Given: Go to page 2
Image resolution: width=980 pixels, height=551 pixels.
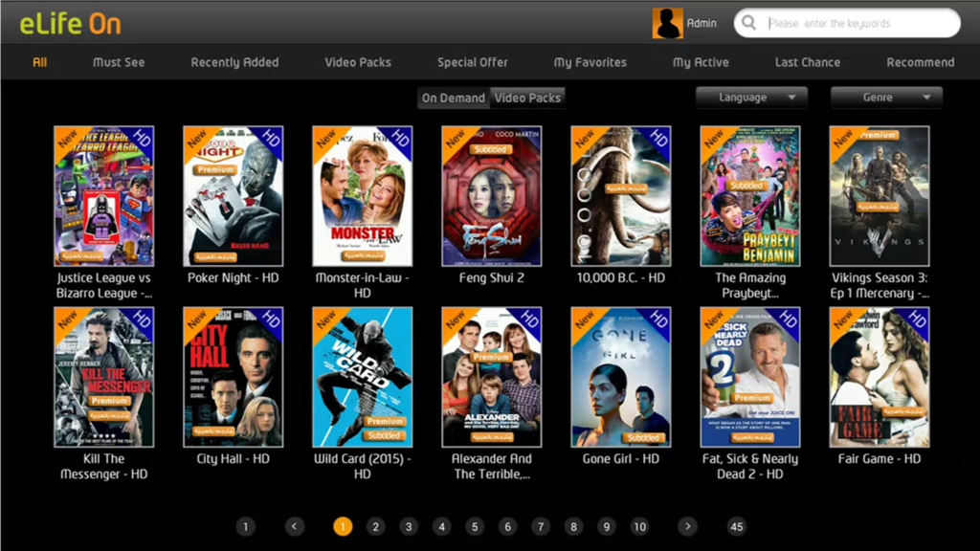Looking at the screenshot, I should (x=375, y=527).
